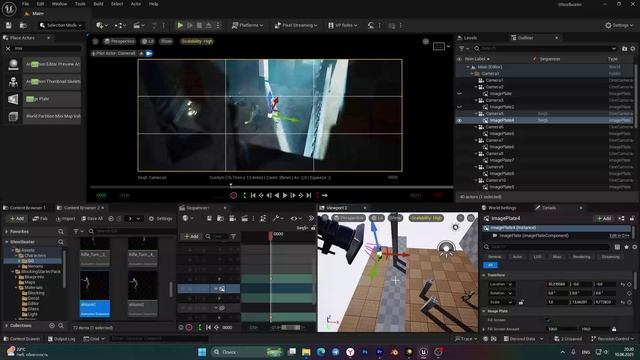Click the Outliner settings gear icon
The height and width of the screenshot is (360, 640).
coord(633,49)
